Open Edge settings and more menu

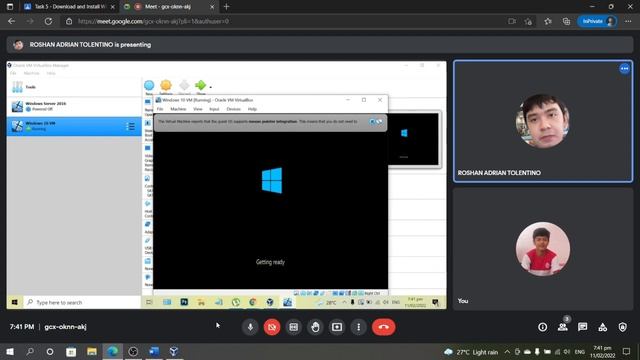[x=628, y=21]
